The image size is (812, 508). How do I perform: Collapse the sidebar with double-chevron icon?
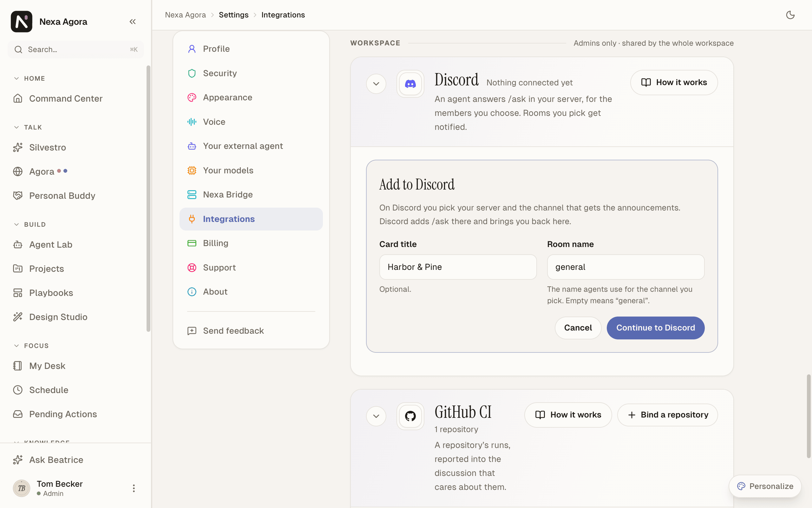pos(133,22)
